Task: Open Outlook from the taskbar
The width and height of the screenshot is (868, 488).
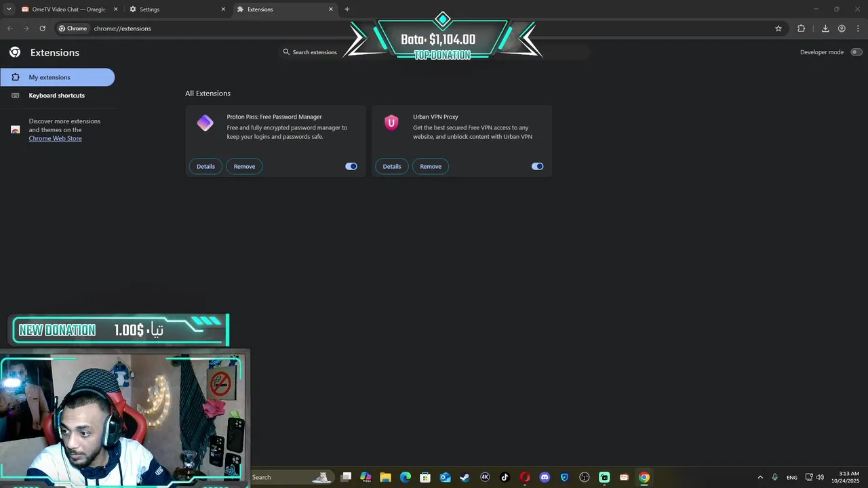Action: pos(445,477)
